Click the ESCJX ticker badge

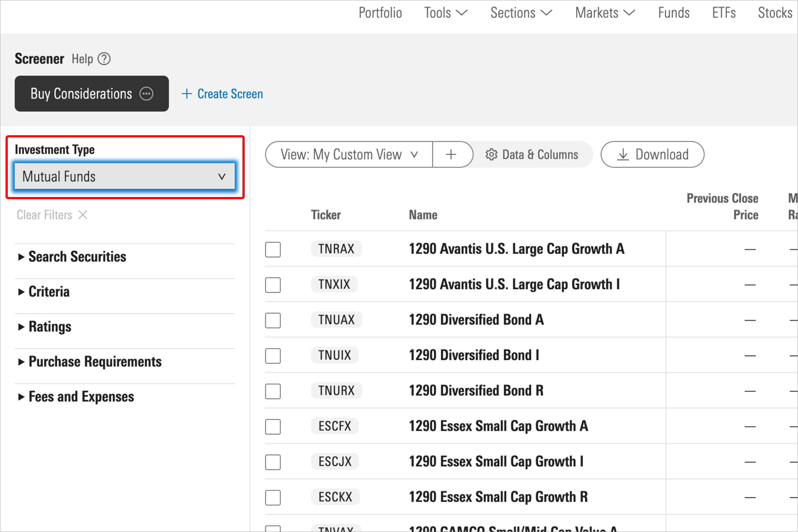tap(335, 462)
